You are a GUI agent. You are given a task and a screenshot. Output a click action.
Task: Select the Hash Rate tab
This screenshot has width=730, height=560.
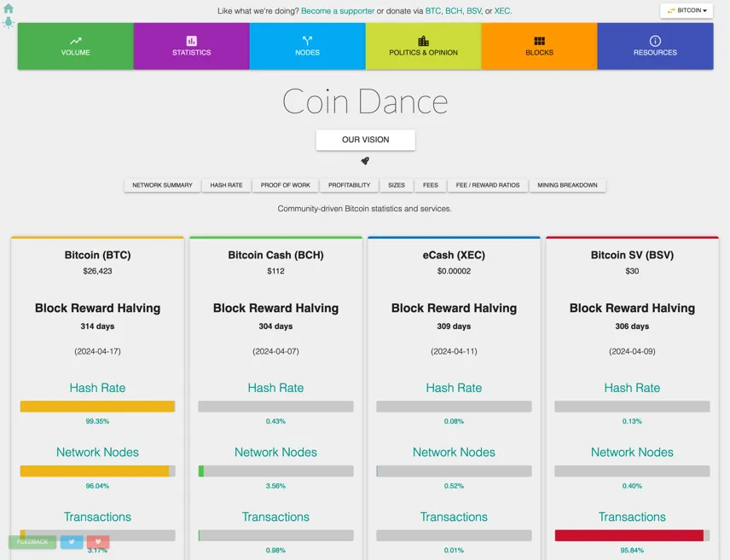pyautogui.click(x=226, y=185)
